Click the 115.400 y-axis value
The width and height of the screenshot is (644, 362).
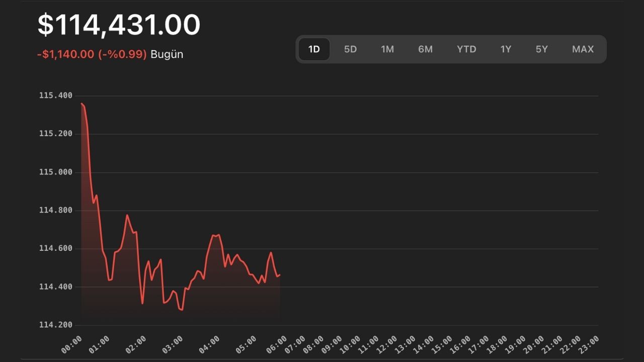tap(56, 95)
